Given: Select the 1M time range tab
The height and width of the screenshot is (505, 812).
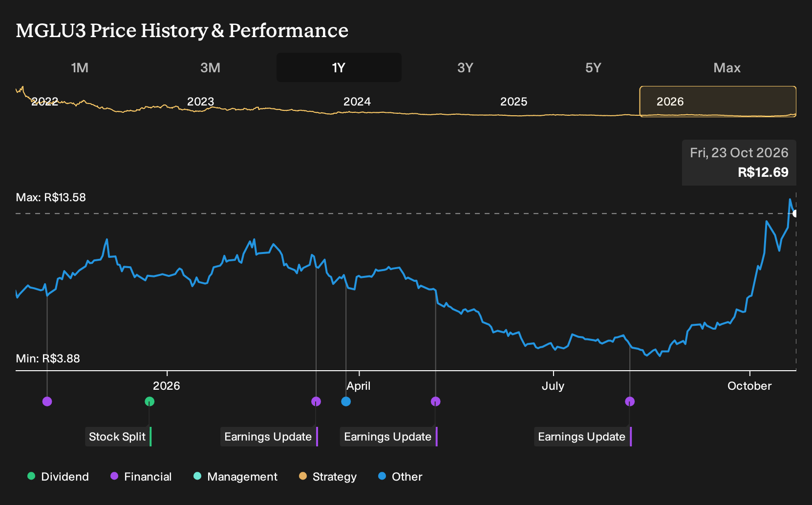Looking at the screenshot, I should pos(80,67).
